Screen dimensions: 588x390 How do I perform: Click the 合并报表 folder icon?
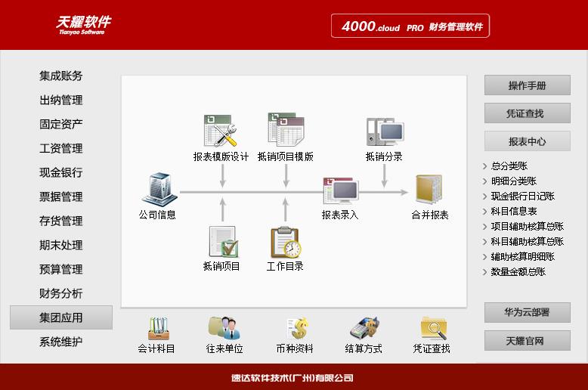(429, 190)
